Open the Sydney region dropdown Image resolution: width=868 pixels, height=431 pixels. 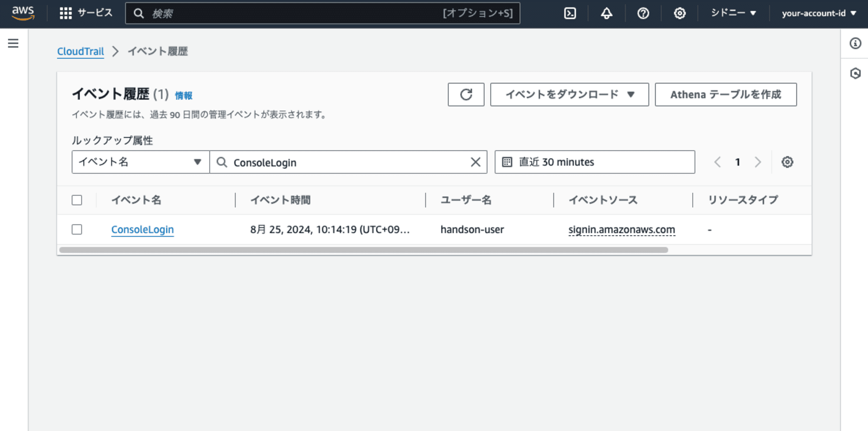733,13
